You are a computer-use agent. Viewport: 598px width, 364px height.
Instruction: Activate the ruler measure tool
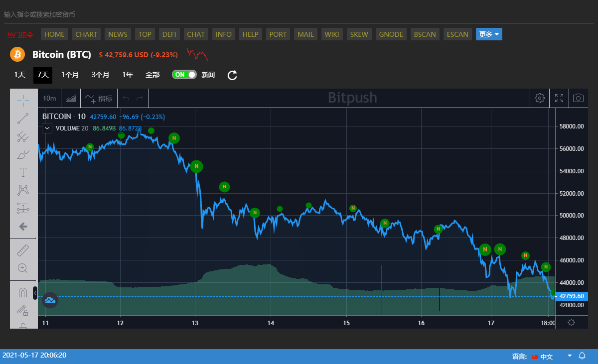pos(23,250)
